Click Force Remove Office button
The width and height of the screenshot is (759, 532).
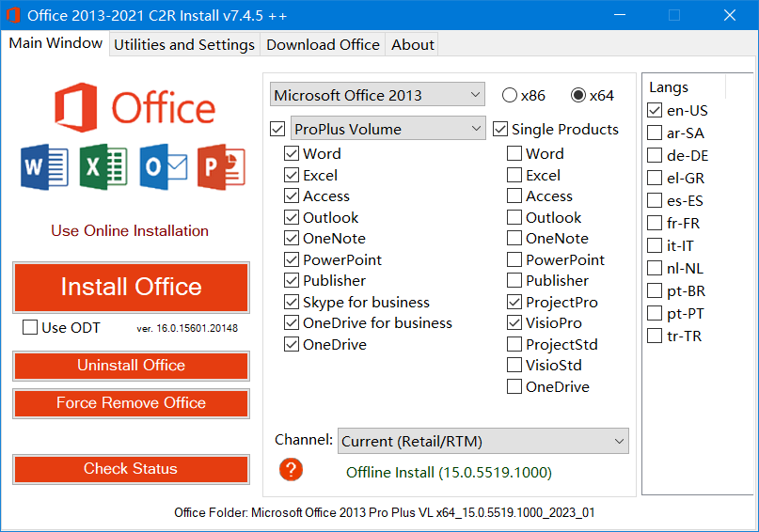point(131,403)
